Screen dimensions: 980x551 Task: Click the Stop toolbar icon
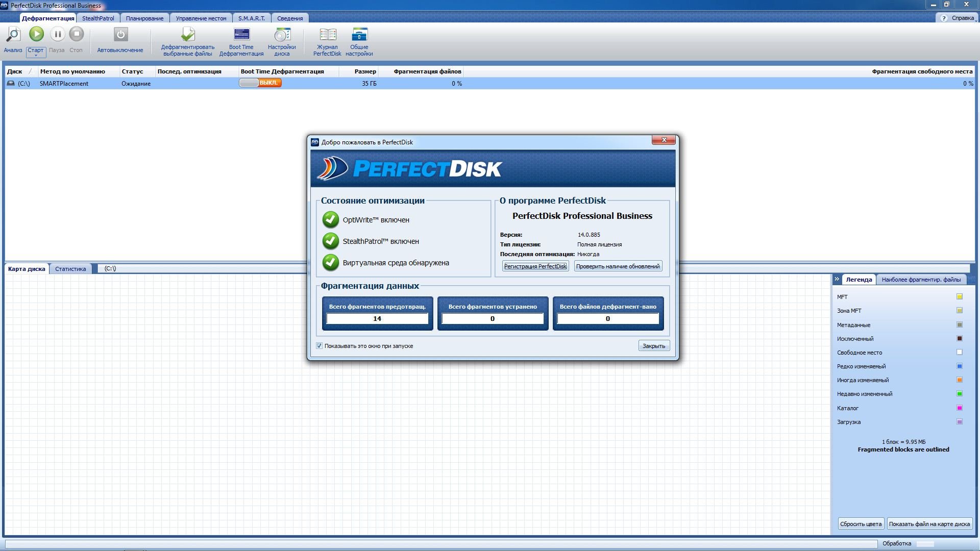click(x=77, y=34)
